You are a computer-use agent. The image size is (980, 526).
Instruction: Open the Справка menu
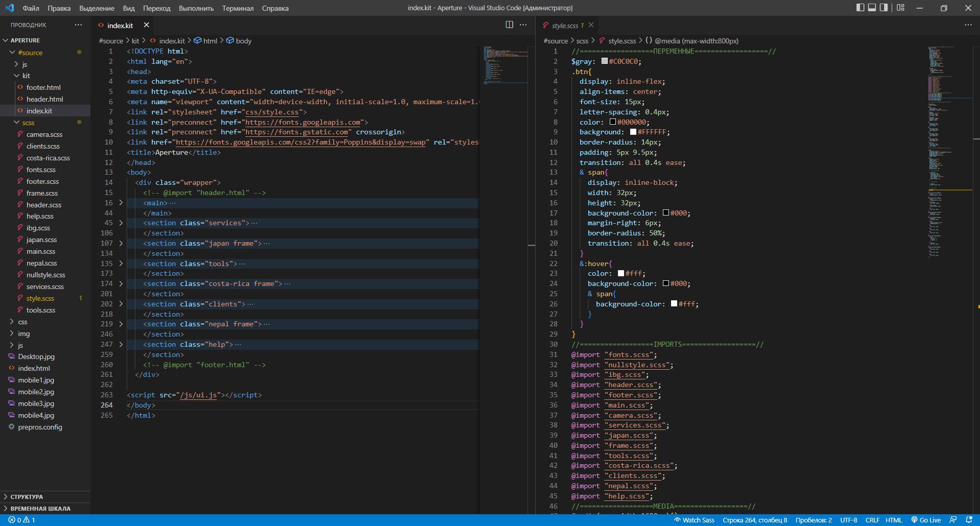point(275,8)
